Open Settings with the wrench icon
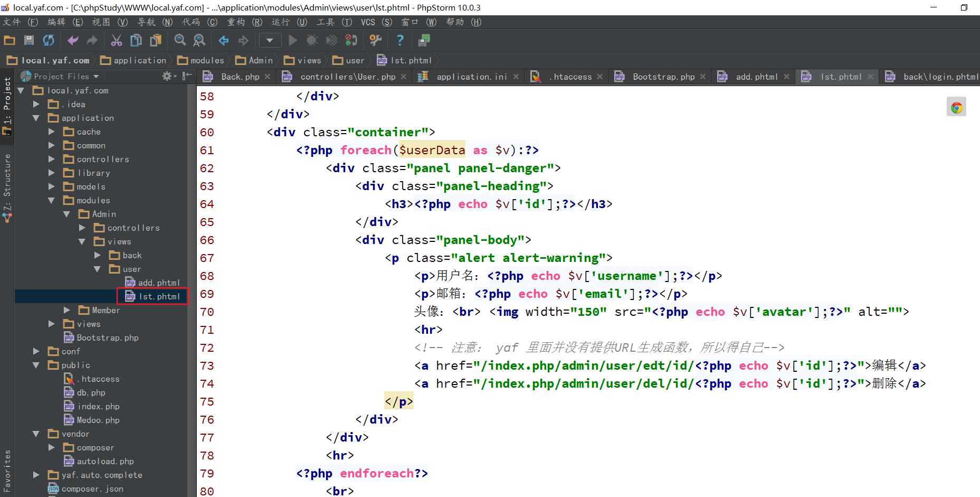Image resolution: width=980 pixels, height=497 pixels. pyautogui.click(x=375, y=40)
